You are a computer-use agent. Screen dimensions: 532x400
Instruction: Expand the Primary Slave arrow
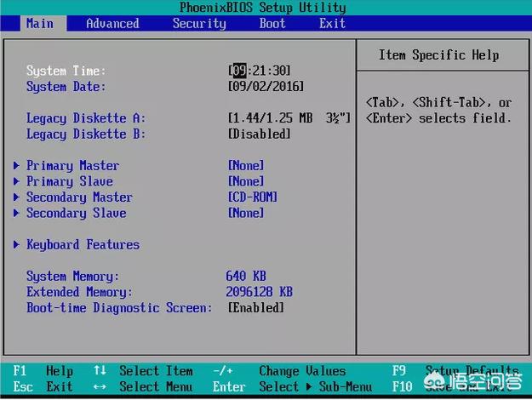16,181
